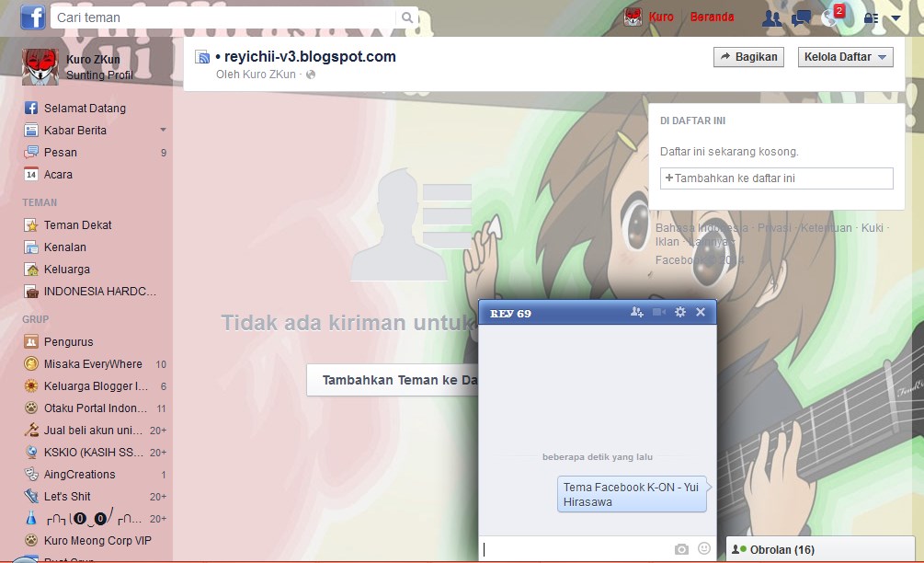The image size is (924, 563).
Task: Open Kuro ZKun sidebar profile picture
Action: coord(40,67)
